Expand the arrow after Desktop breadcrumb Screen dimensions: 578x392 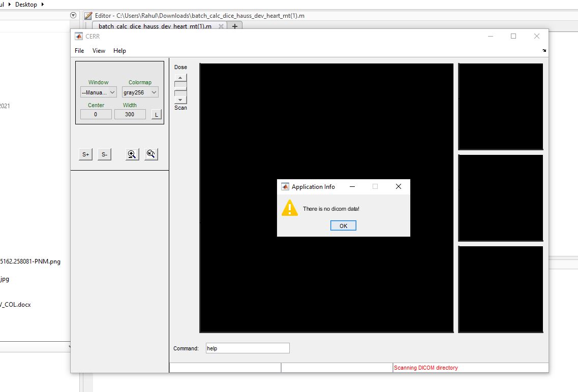coord(42,5)
